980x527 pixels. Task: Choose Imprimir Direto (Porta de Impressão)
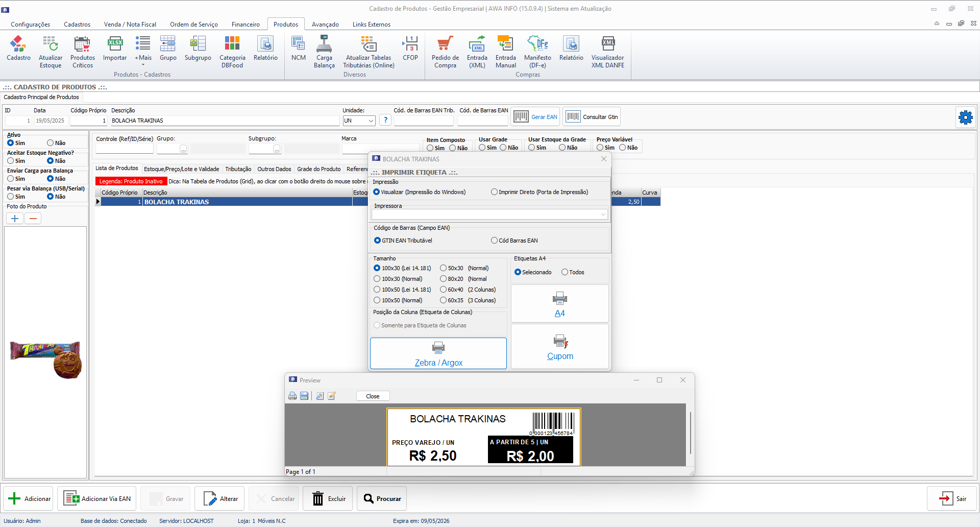coord(540,192)
